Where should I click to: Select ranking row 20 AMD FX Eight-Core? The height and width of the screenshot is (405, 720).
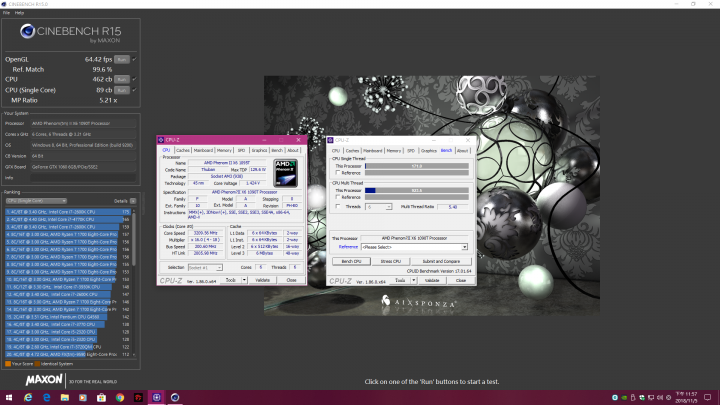coord(68,354)
